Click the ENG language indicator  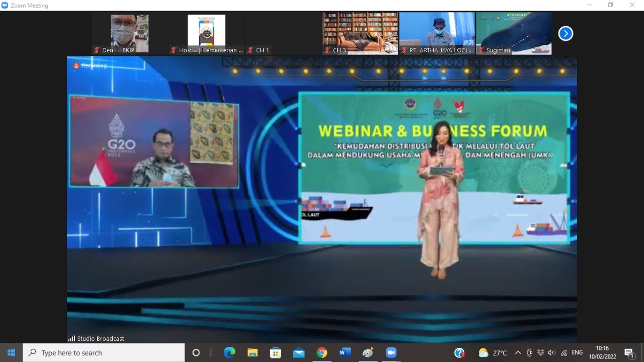point(577,353)
